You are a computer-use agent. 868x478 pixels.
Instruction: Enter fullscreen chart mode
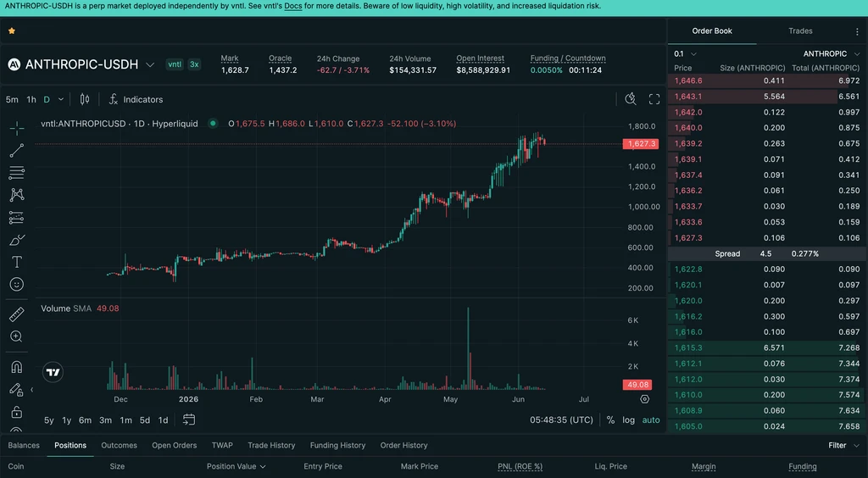point(654,99)
